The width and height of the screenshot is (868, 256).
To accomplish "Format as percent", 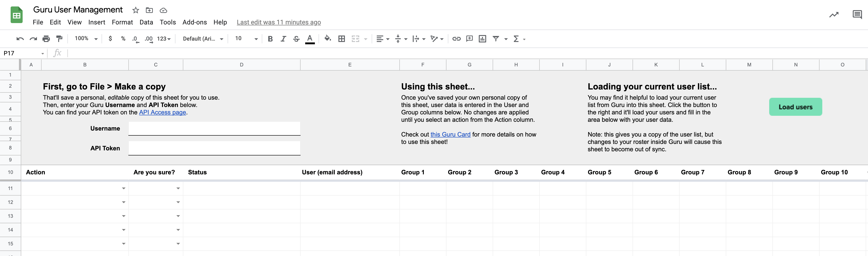I will 123,39.
